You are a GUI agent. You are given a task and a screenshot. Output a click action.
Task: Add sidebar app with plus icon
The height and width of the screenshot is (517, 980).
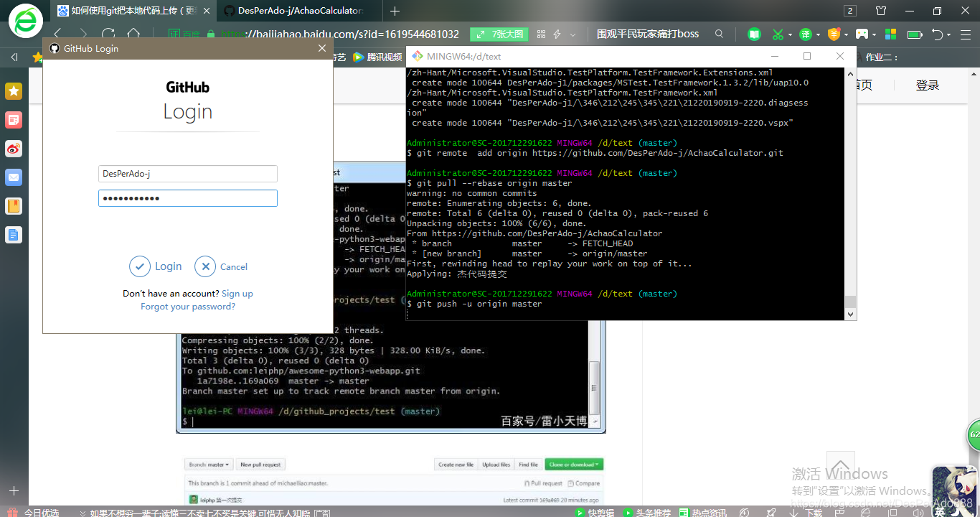(14, 491)
